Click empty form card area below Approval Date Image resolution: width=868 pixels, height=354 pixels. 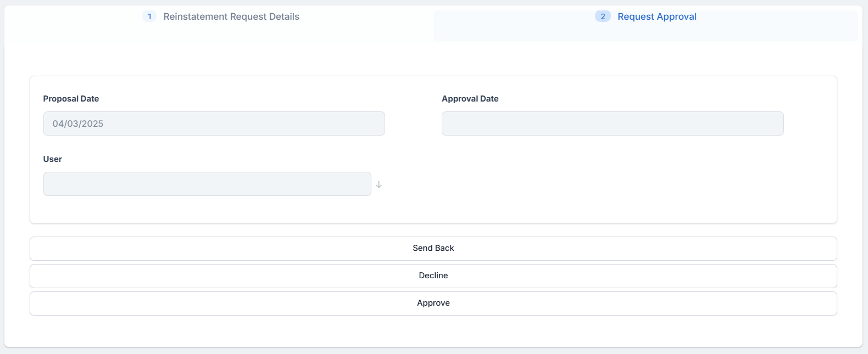[x=612, y=181]
